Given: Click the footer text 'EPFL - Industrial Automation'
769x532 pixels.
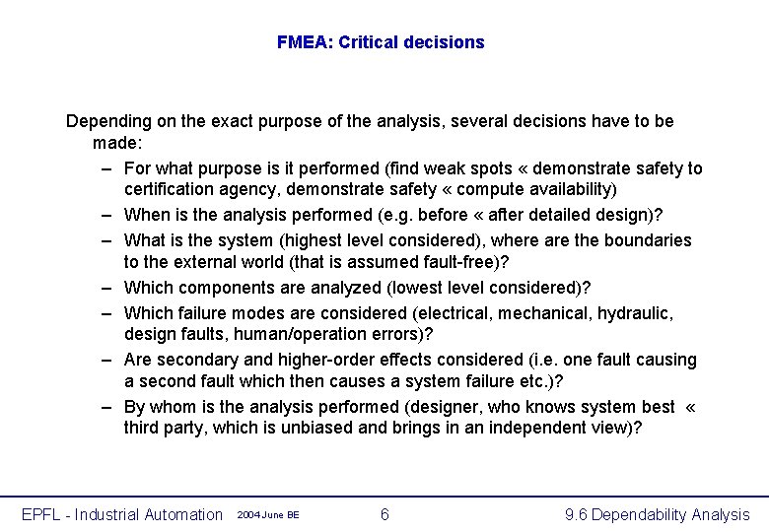Looking at the screenshot, I should (x=122, y=514).
